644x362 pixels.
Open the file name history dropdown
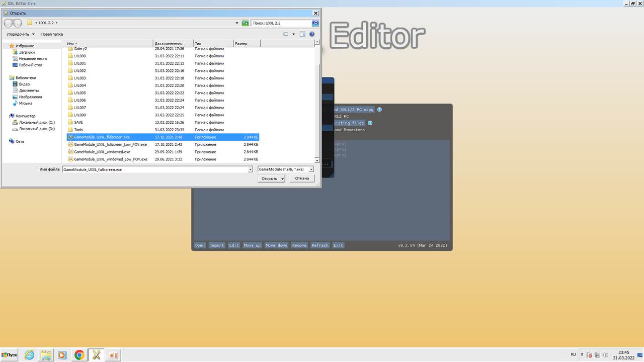pyautogui.click(x=250, y=169)
